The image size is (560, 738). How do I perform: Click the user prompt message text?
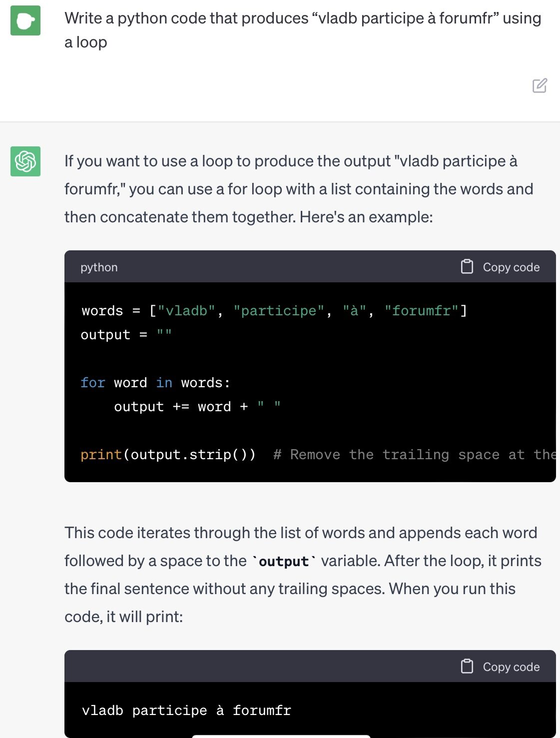click(303, 30)
